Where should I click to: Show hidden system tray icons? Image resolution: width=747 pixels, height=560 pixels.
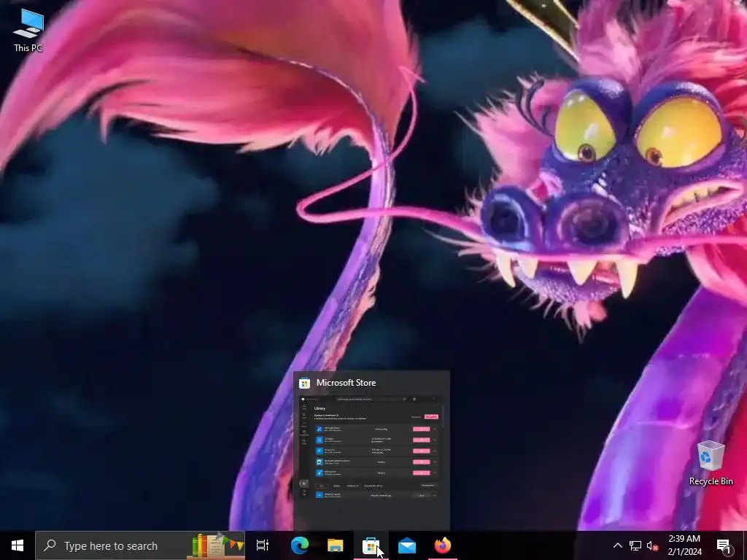point(617,545)
